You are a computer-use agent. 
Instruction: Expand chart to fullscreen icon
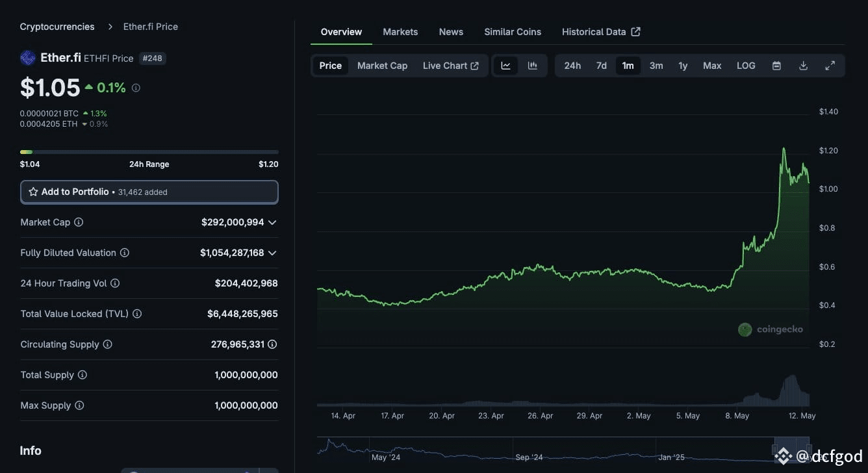click(830, 66)
